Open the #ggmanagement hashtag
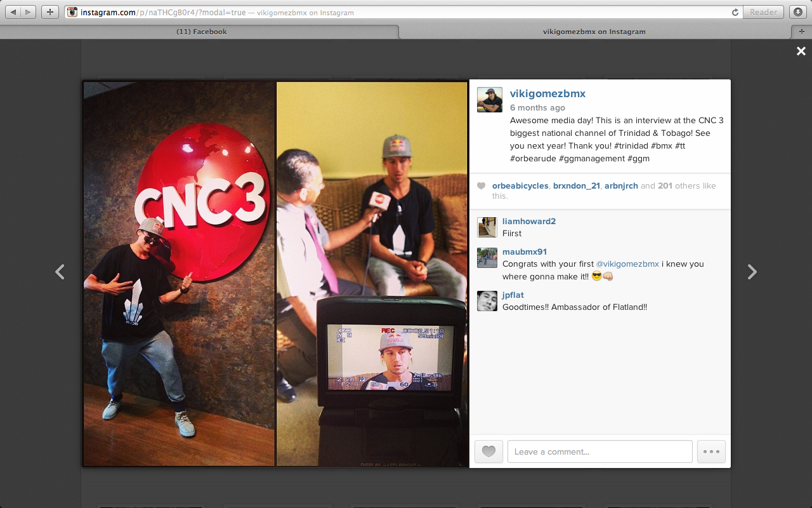Viewport: 812px width, 508px height. (x=593, y=158)
